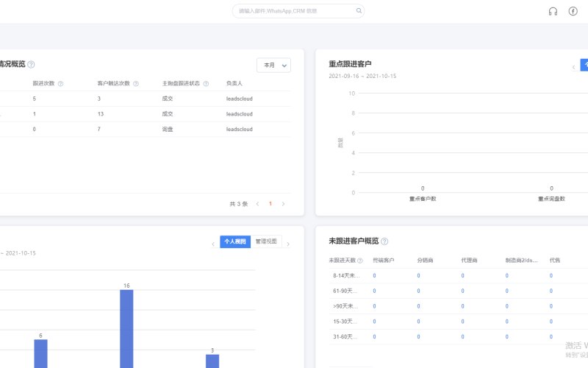Click 重点客户数 axis label
Viewport: 588px width, 368px height.
[423, 199]
